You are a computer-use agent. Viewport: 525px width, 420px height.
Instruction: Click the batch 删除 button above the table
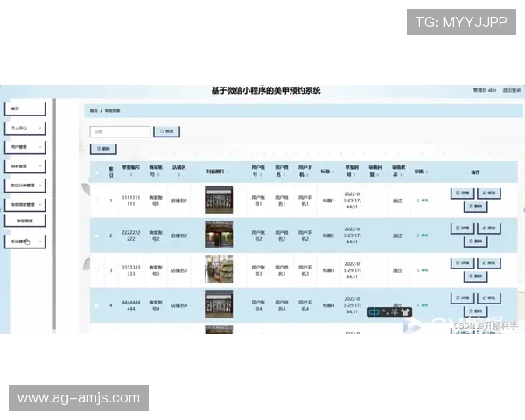pos(103,149)
